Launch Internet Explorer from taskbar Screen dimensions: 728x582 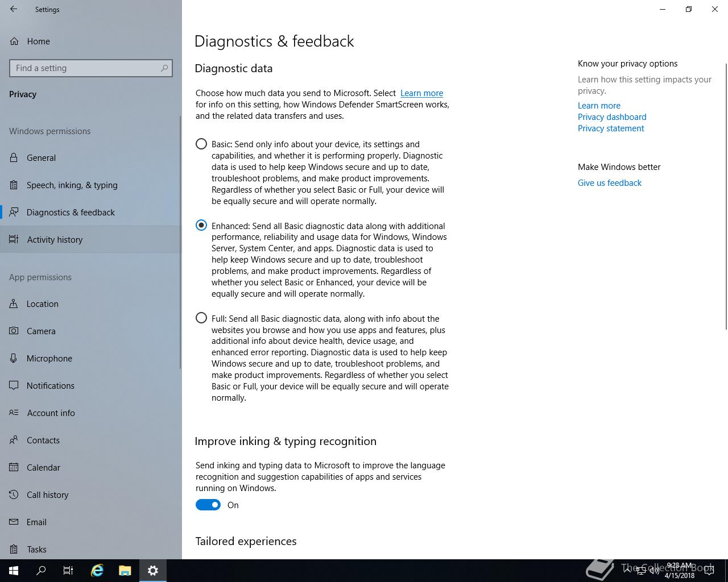click(x=97, y=571)
